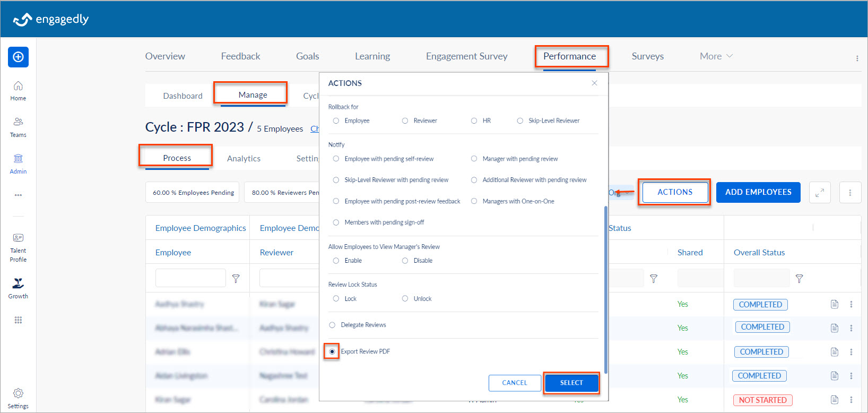Click the ACTIONS button
This screenshot has height=413, width=868.
675,192
